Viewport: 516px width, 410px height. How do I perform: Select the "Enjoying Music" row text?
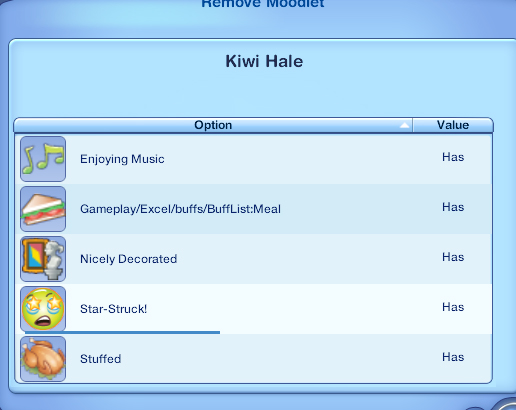[x=122, y=159]
